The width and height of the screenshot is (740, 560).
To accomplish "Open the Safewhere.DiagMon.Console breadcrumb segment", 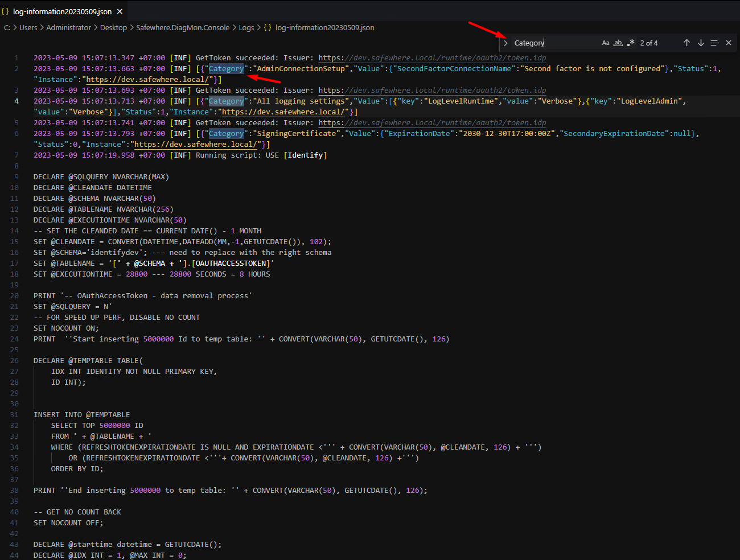I will 183,27.
